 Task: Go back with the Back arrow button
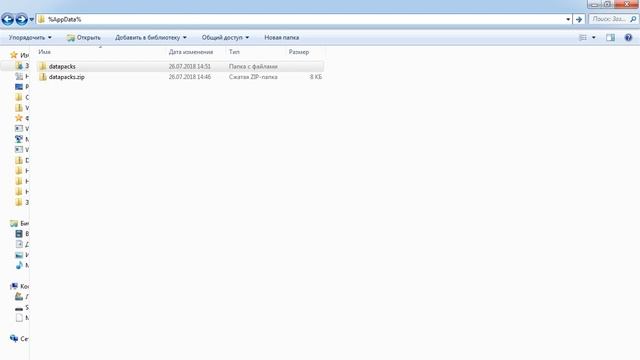8,19
